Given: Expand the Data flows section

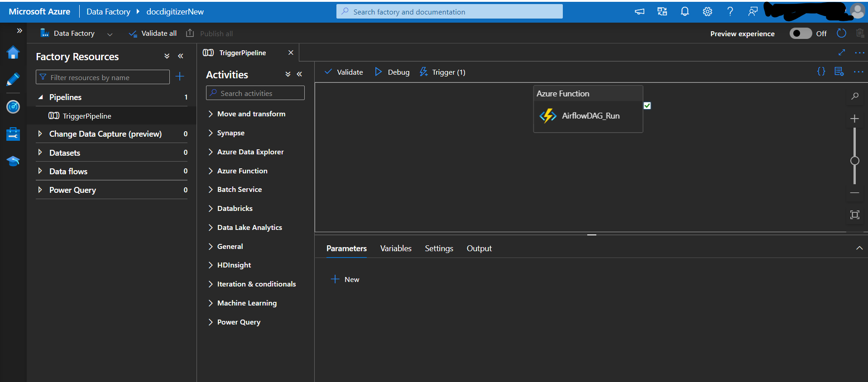Looking at the screenshot, I should tap(40, 171).
